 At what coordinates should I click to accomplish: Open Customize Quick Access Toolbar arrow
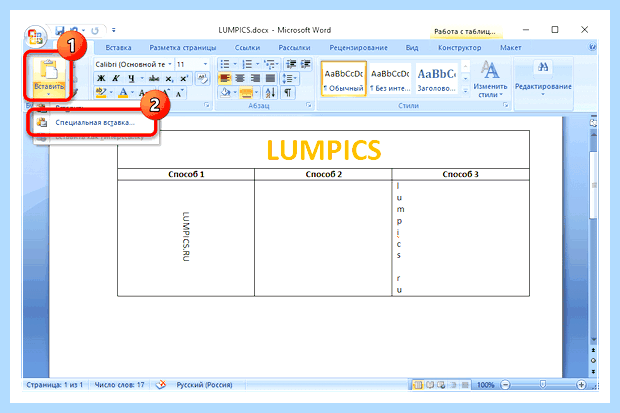tap(113, 30)
